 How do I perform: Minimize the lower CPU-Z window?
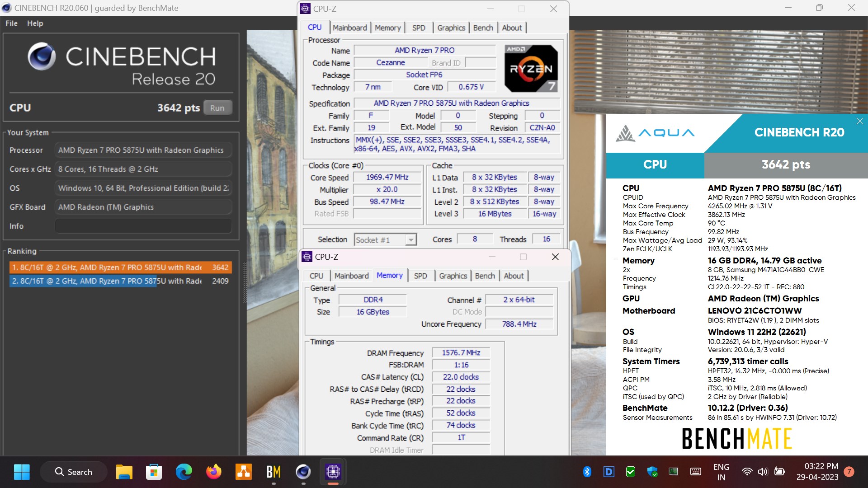(x=492, y=257)
